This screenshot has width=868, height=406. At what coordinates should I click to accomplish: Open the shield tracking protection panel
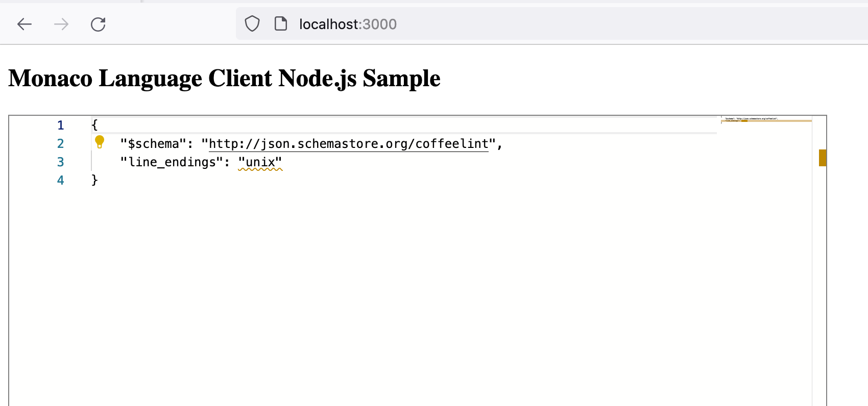(252, 24)
